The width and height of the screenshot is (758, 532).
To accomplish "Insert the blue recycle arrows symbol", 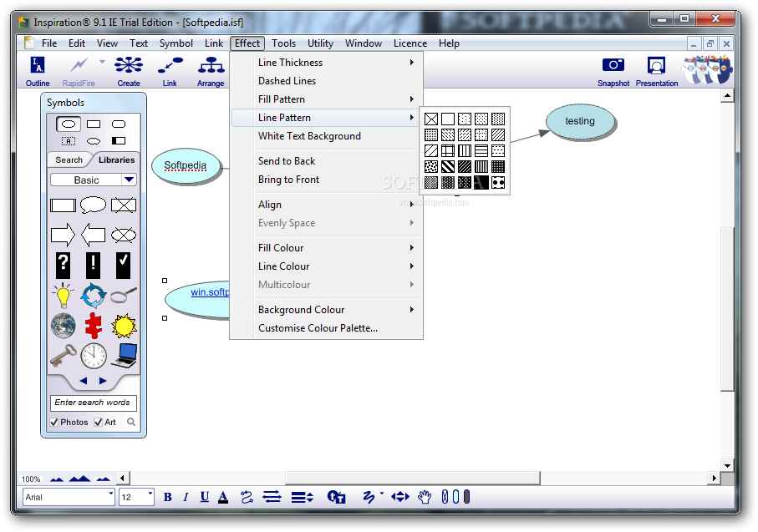I will click(94, 296).
